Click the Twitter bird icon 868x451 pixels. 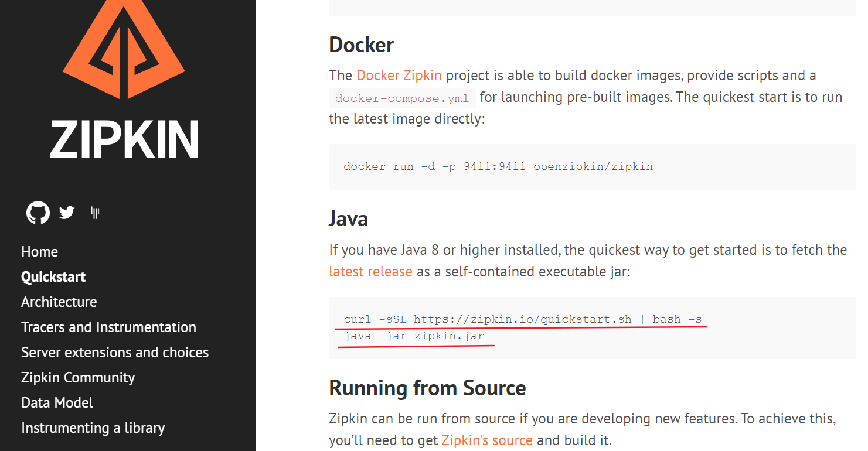(x=67, y=213)
